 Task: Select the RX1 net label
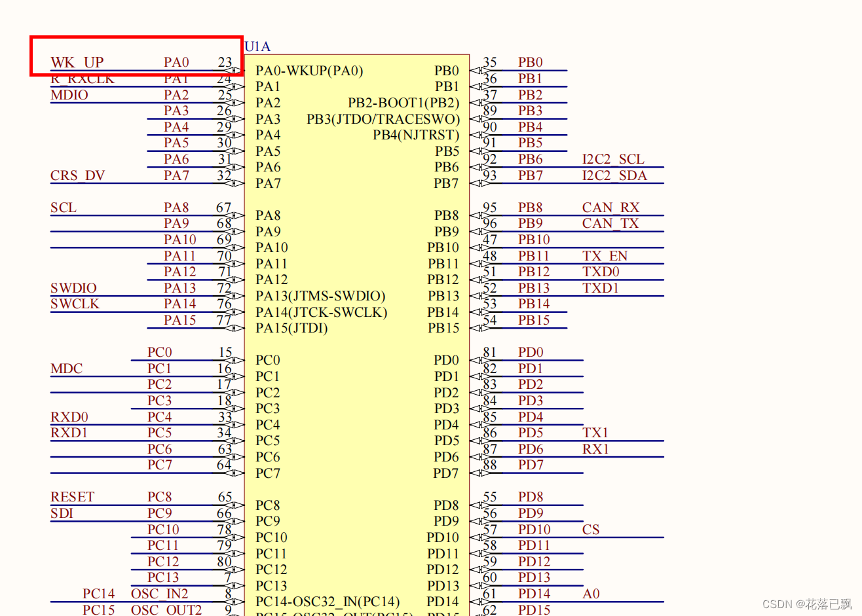click(x=595, y=449)
